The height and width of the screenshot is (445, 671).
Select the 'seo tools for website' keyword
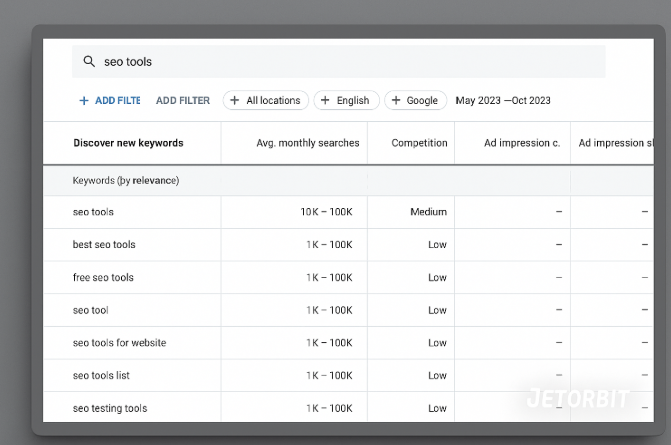point(119,343)
